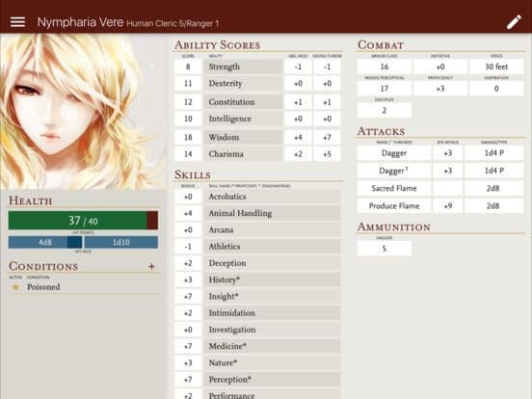
Task: Edit the Dagger ammunition count 5
Action: [x=385, y=249]
